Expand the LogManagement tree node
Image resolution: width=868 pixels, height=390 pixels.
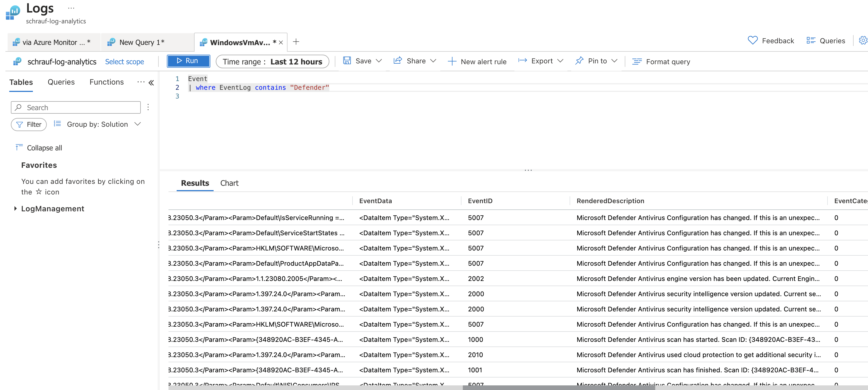(x=15, y=209)
